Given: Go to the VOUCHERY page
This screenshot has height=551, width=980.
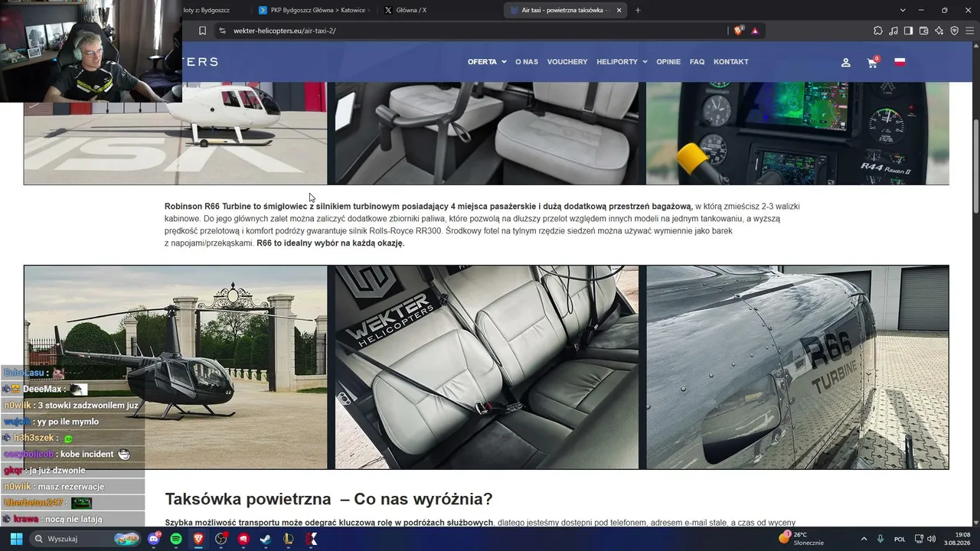Looking at the screenshot, I should click(567, 62).
